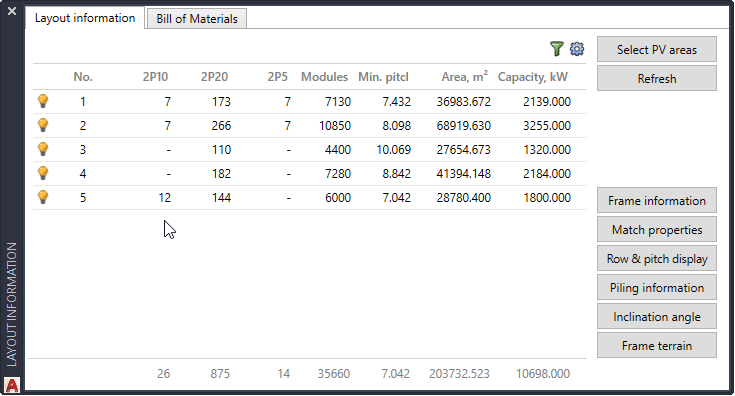735x396 pixels.
Task: Select the Layout information tab
Action: click(x=85, y=18)
